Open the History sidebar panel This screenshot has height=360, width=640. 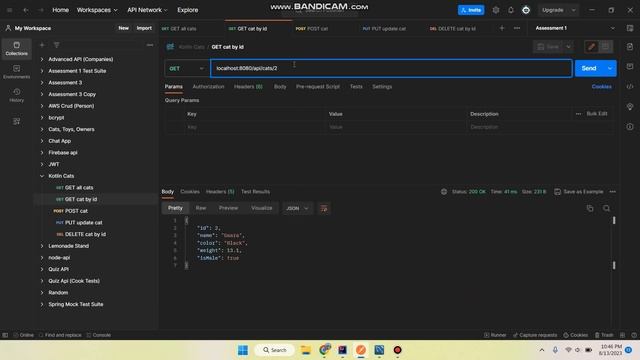(x=16, y=95)
